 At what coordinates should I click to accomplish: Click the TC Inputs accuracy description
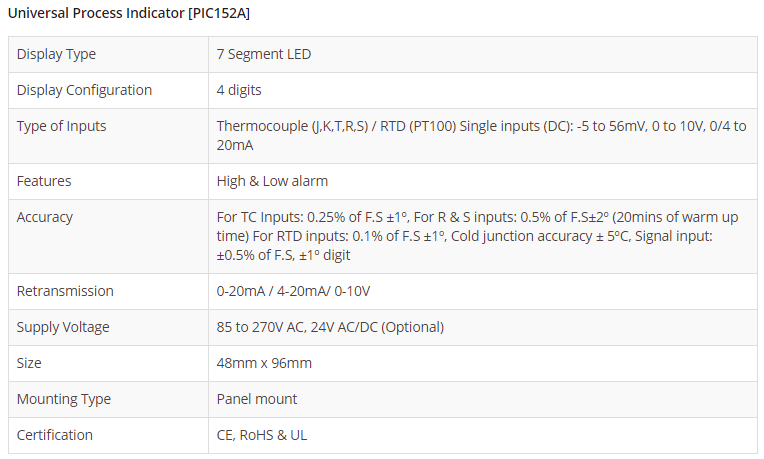pos(478,236)
